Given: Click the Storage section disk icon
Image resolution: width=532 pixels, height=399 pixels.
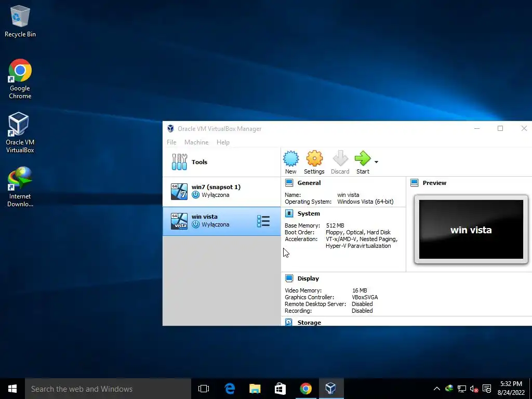Looking at the screenshot, I should point(289,322).
